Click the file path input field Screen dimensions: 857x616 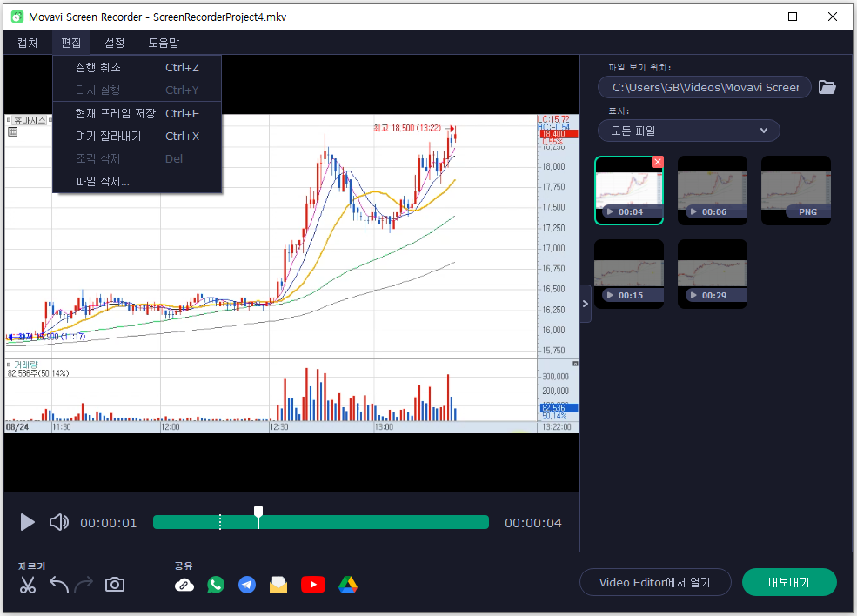[x=705, y=88]
